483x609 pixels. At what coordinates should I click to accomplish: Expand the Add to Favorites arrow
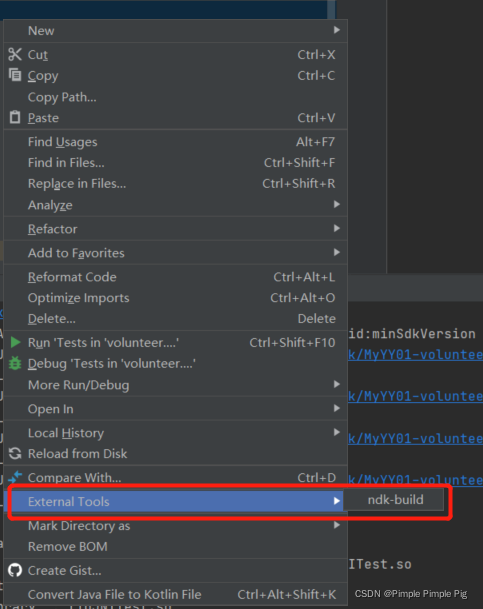(x=337, y=252)
